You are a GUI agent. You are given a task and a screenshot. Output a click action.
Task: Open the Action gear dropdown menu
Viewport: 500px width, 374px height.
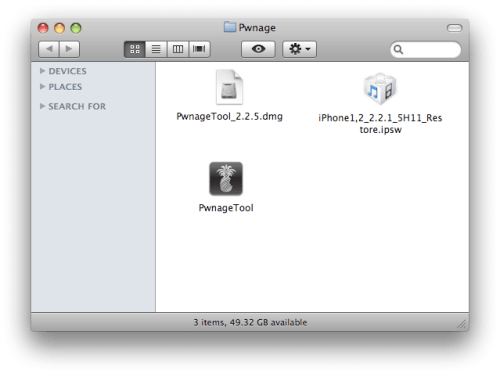[x=299, y=49]
